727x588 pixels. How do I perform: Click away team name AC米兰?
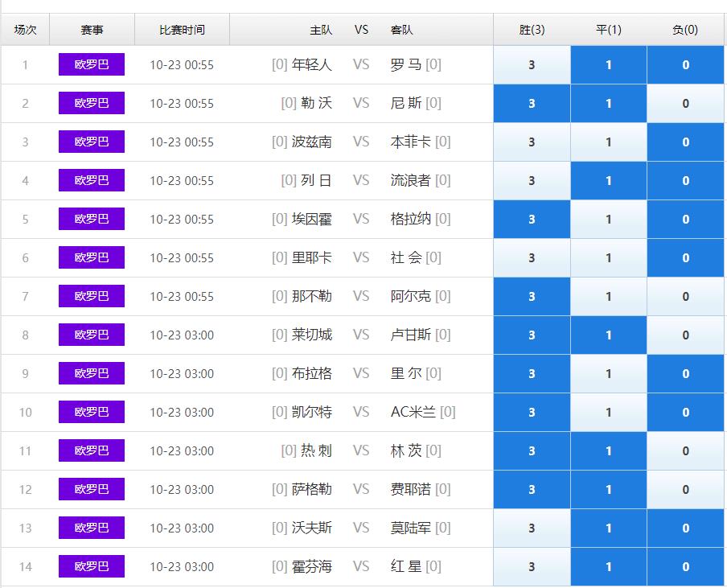pyautogui.click(x=413, y=412)
